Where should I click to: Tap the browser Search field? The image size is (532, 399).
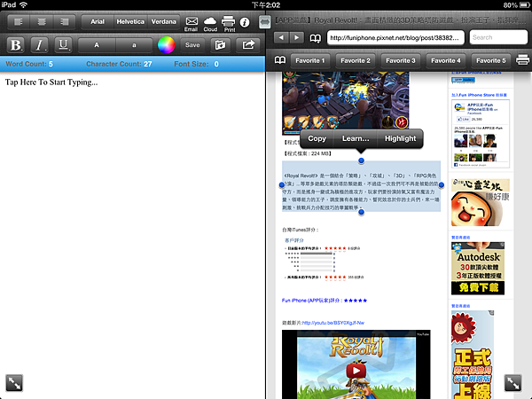pos(498,37)
